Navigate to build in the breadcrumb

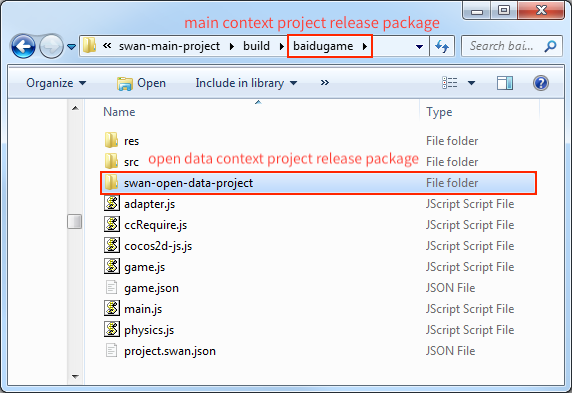(x=256, y=46)
